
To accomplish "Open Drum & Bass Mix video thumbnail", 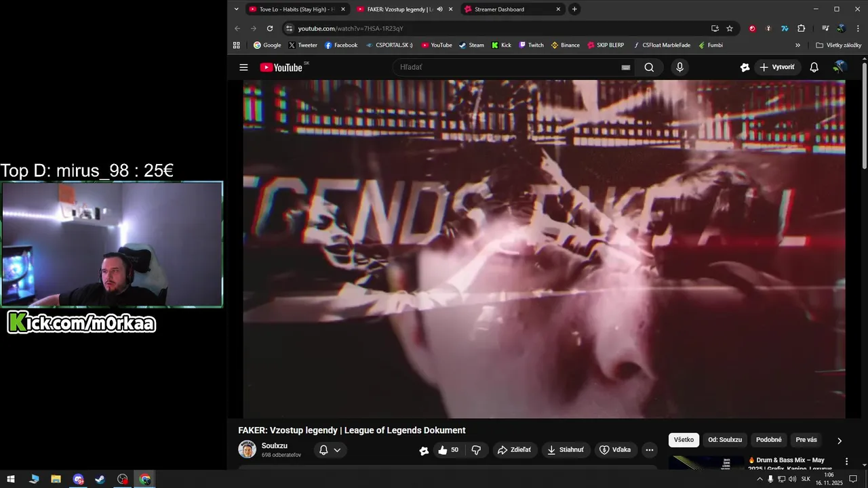I will (706, 462).
